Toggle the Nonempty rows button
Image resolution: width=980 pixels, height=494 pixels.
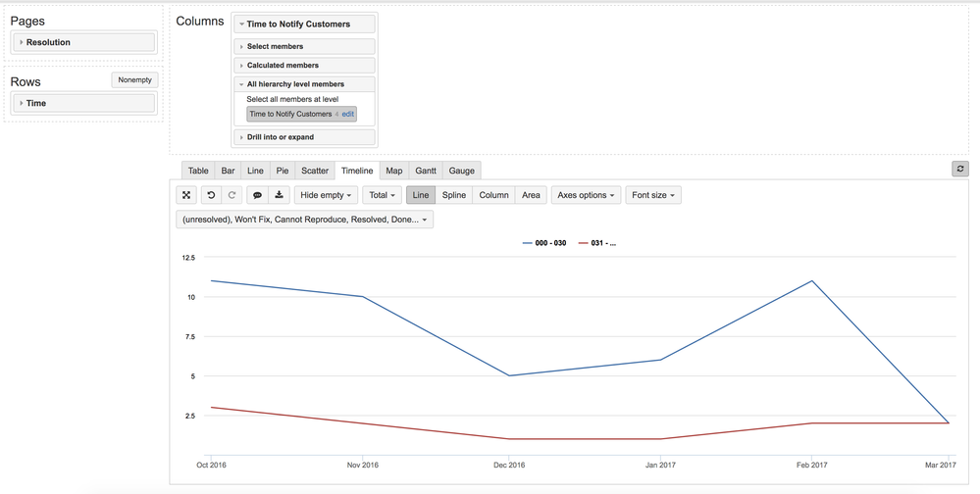coord(135,80)
